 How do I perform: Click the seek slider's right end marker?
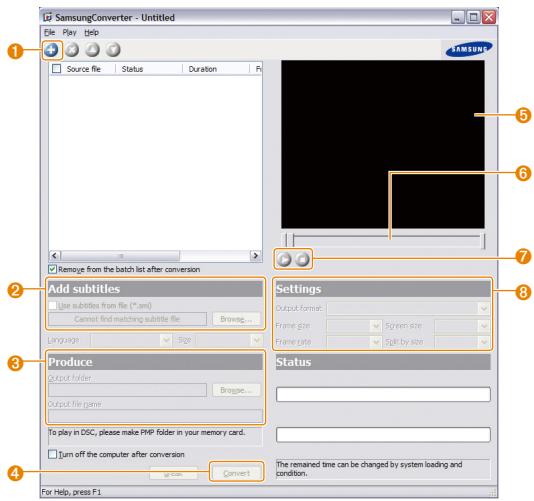pos(483,241)
